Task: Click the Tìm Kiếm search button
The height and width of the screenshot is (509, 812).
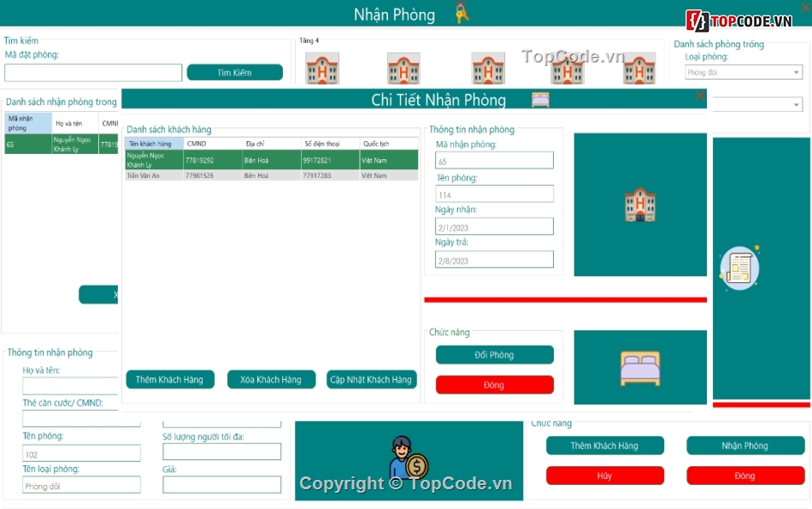Action: [234, 73]
